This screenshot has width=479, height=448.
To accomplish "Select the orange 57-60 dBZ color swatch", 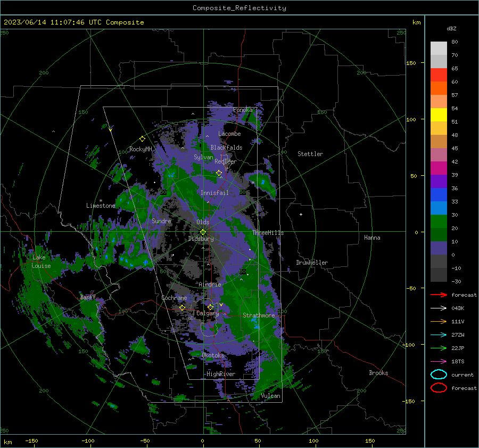I will click(439, 88).
